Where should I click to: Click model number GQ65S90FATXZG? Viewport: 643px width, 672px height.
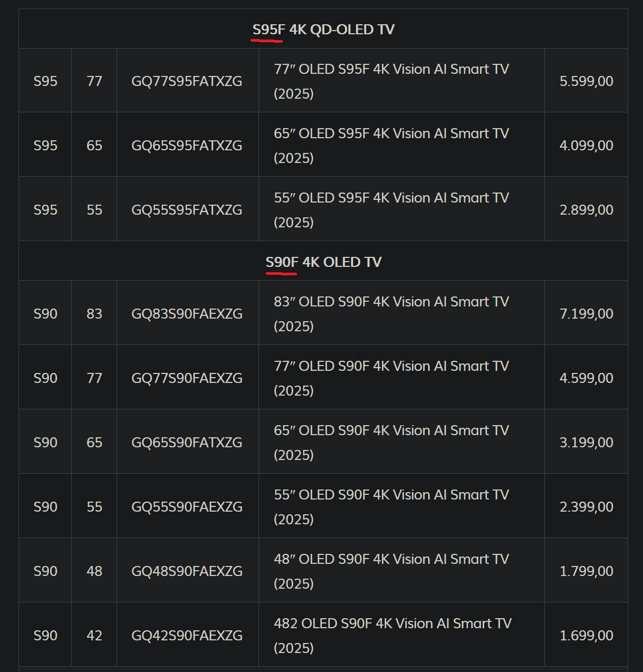(x=187, y=443)
